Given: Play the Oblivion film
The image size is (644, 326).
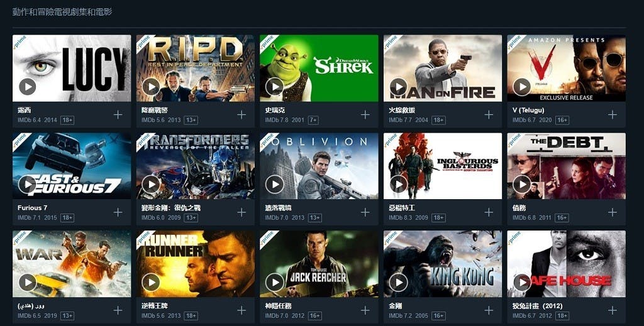Looking at the screenshot, I should click(x=275, y=185).
